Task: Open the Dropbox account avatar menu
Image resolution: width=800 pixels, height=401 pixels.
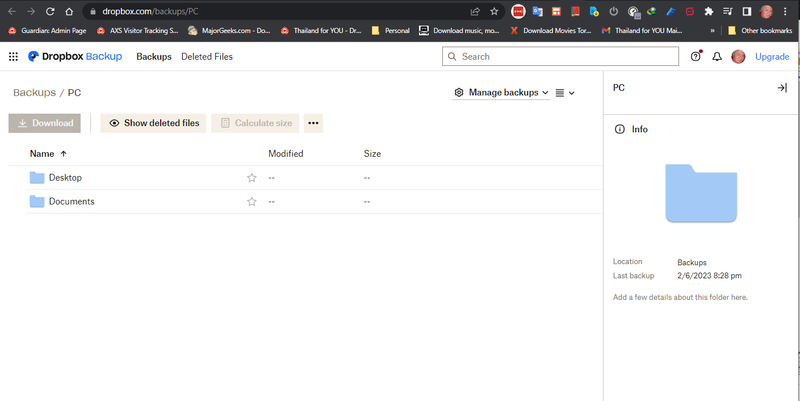Action: point(738,57)
